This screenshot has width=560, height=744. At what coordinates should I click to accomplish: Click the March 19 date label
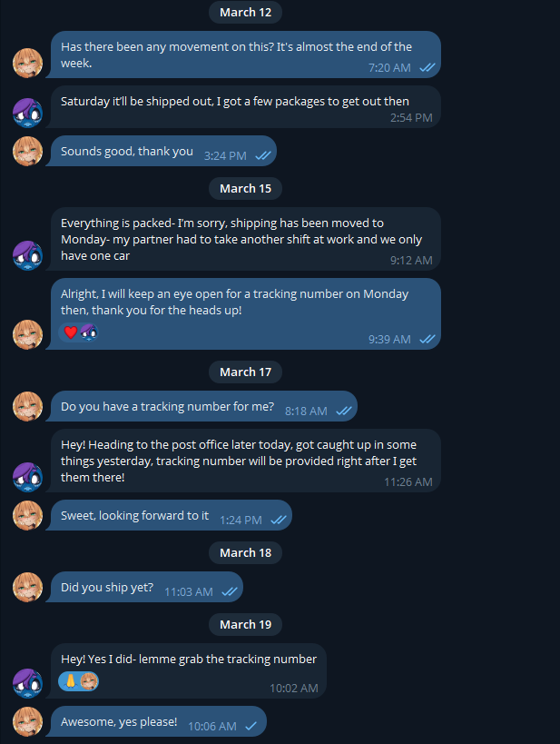(245, 624)
